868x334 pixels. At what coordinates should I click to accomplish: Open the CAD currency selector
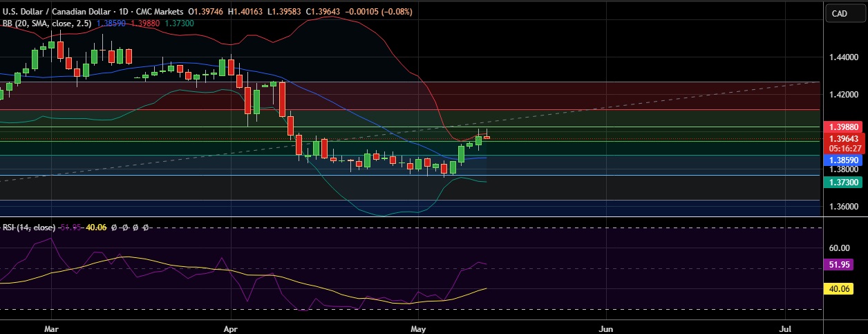point(840,13)
